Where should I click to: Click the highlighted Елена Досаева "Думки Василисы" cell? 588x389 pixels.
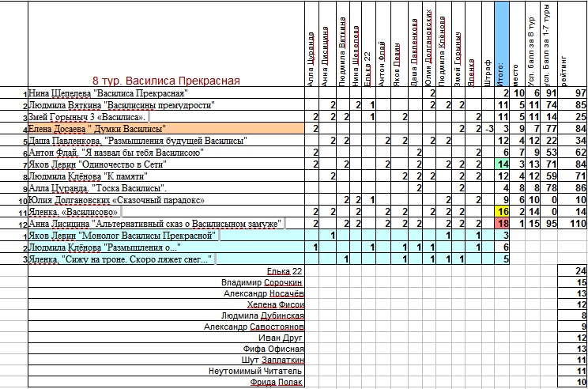(166, 129)
